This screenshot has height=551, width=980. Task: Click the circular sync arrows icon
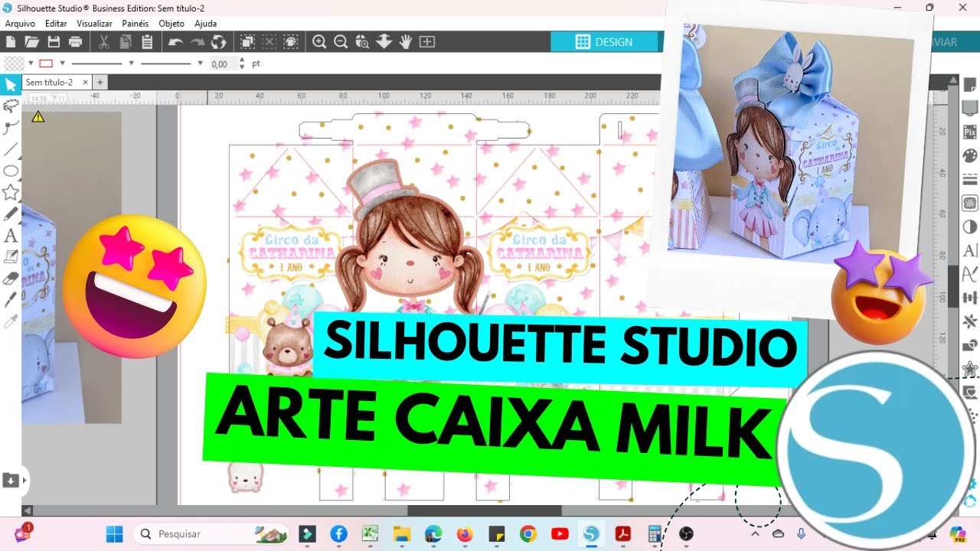coord(219,41)
